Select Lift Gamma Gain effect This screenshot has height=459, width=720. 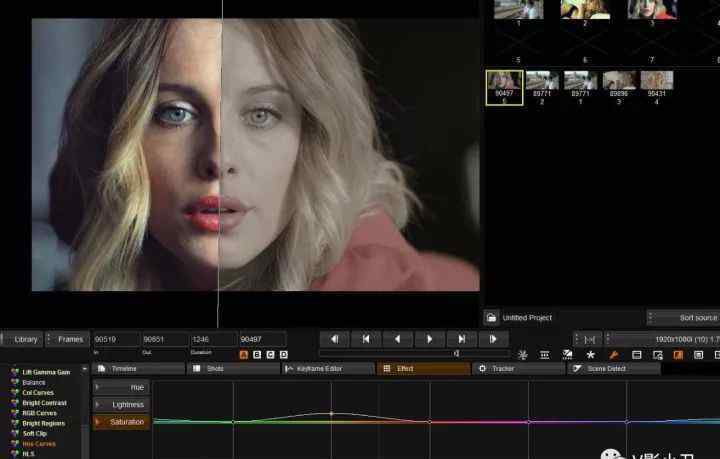point(46,372)
